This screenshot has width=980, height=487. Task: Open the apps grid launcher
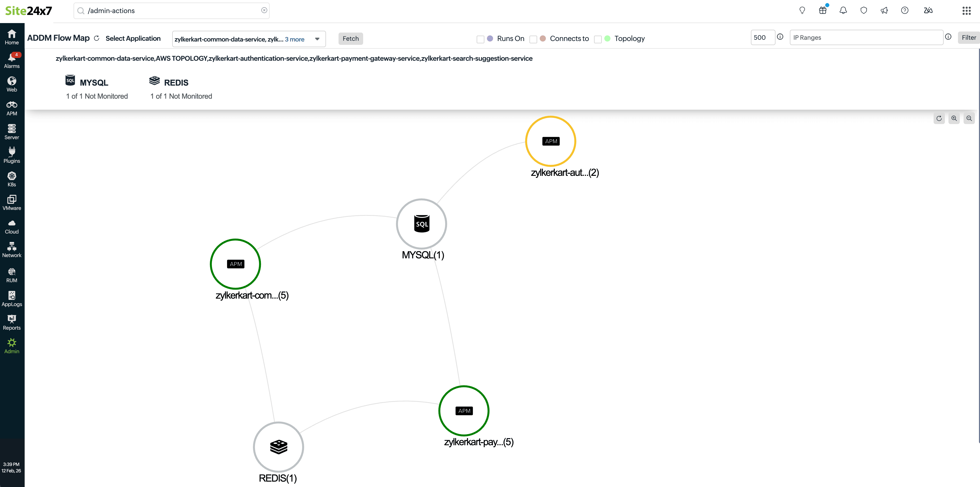(x=966, y=10)
